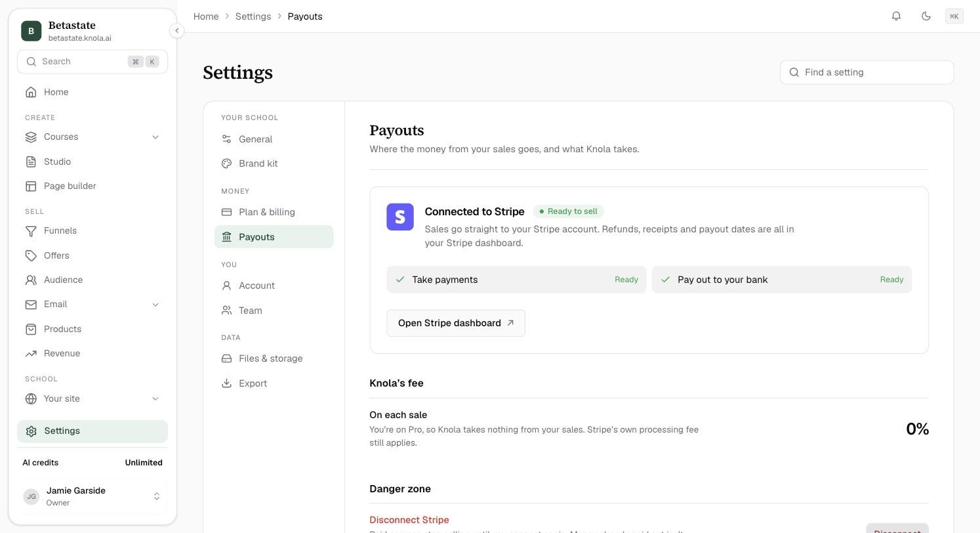The height and width of the screenshot is (533, 980).
Task: Click the Products bag icon
Action: [31, 329]
